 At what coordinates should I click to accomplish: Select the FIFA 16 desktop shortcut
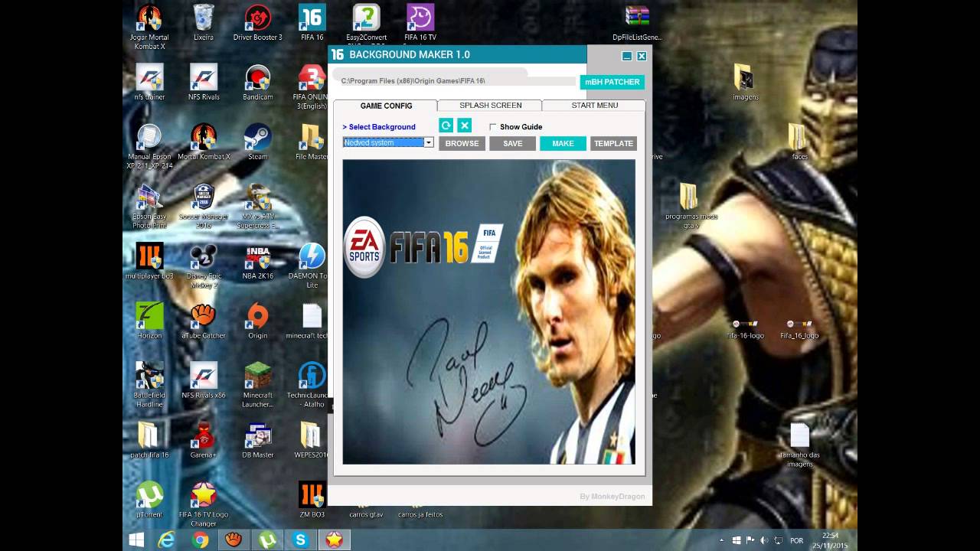pos(312,23)
